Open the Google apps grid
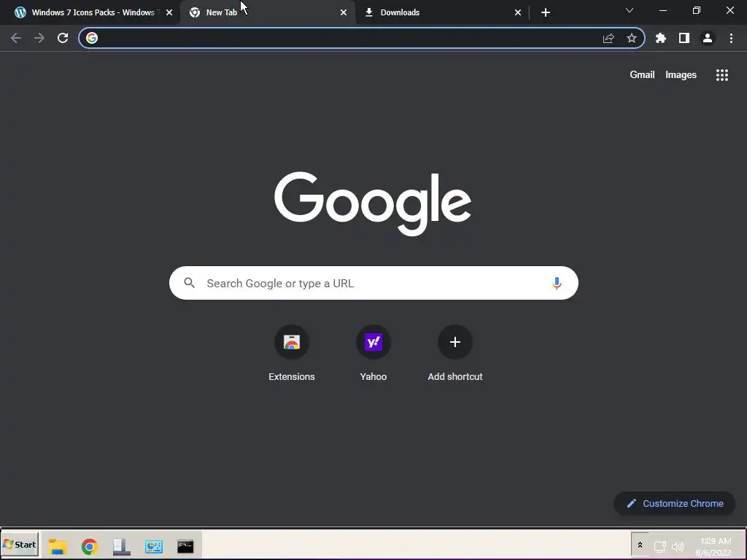The width and height of the screenshot is (747, 560). click(722, 75)
